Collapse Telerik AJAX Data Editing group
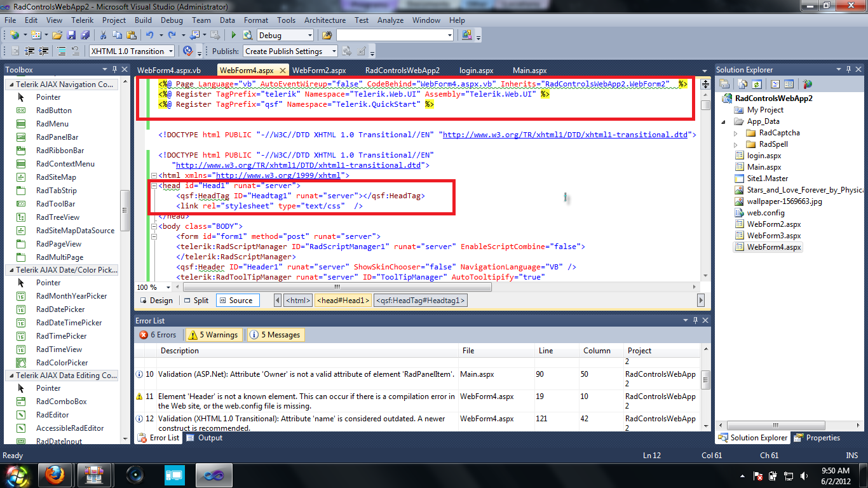 tap(10, 375)
